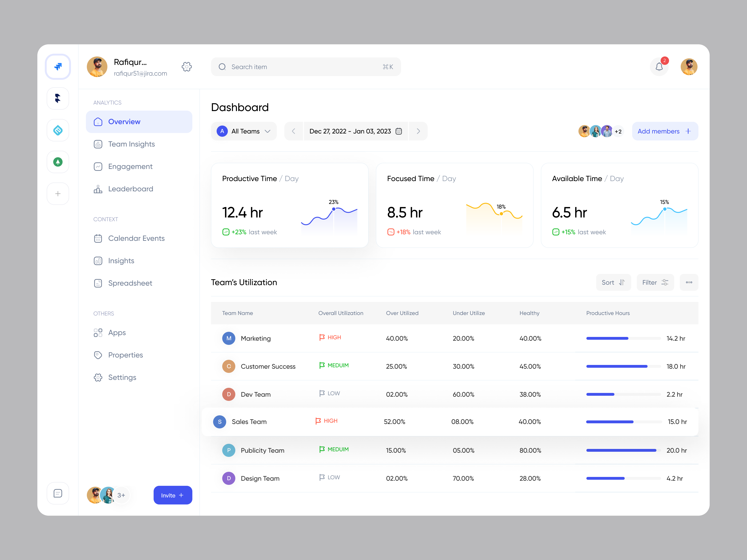Click the Add members button
Image resolution: width=747 pixels, height=560 pixels.
click(x=664, y=131)
